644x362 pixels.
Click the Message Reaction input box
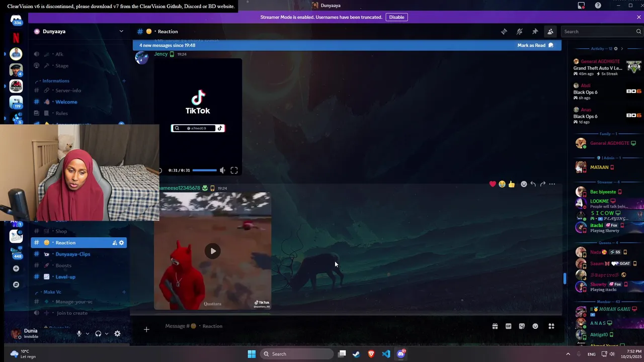pyautogui.click(x=322, y=326)
